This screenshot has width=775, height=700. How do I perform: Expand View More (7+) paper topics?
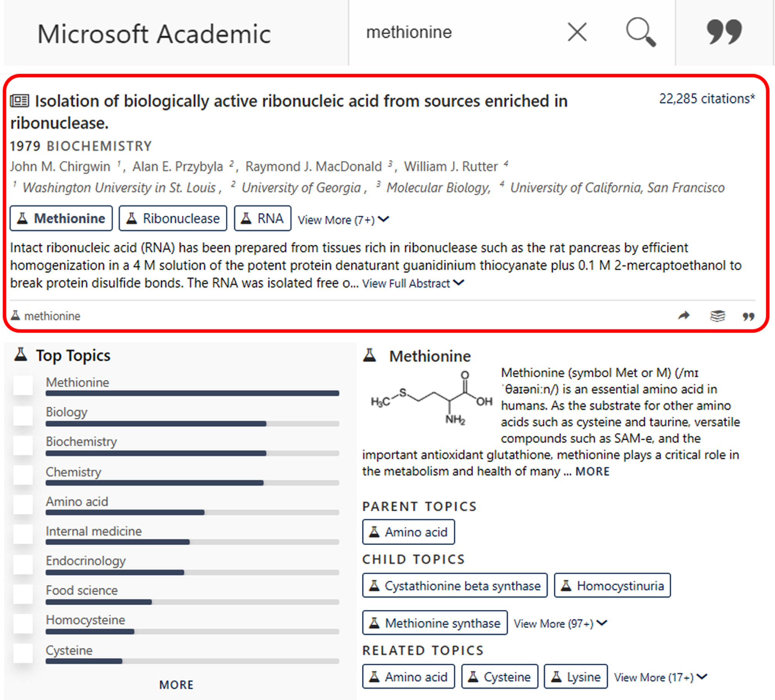point(343,220)
